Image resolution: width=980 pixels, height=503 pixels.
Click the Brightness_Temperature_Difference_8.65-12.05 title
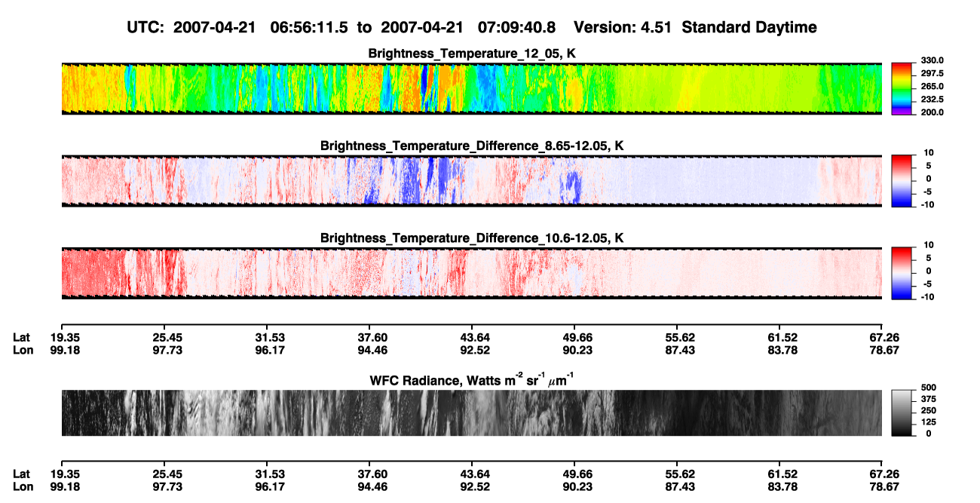[472, 146]
